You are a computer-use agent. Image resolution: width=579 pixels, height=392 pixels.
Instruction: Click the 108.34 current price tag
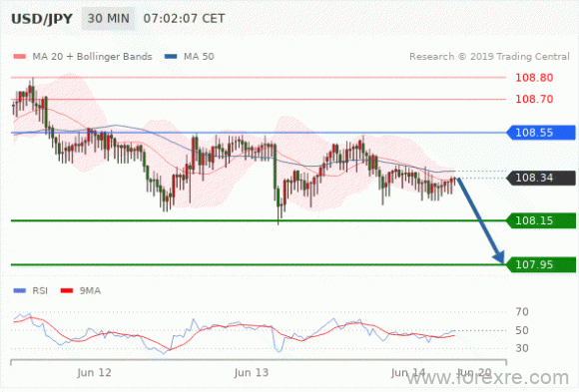coord(541,178)
